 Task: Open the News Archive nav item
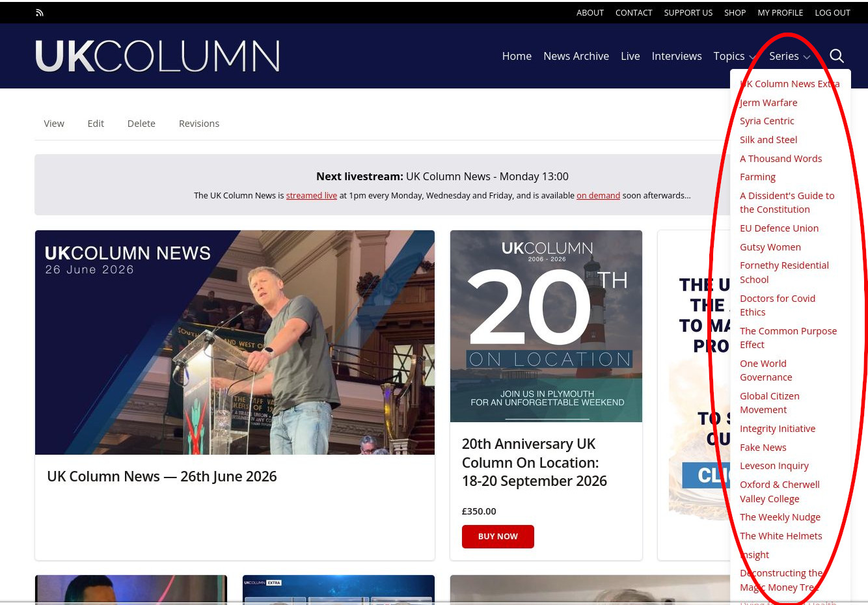(x=576, y=56)
